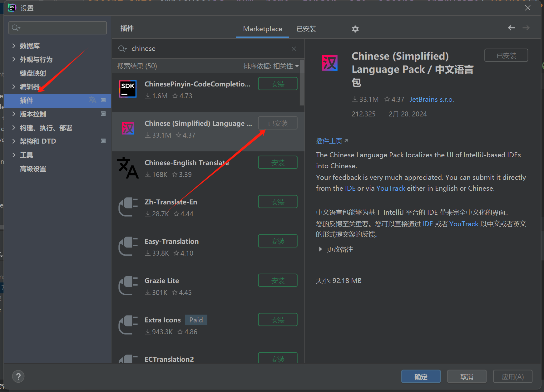The image size is (544, 392).
Task: Close the 设置 dialog window
Action: [x=527, y=8]
